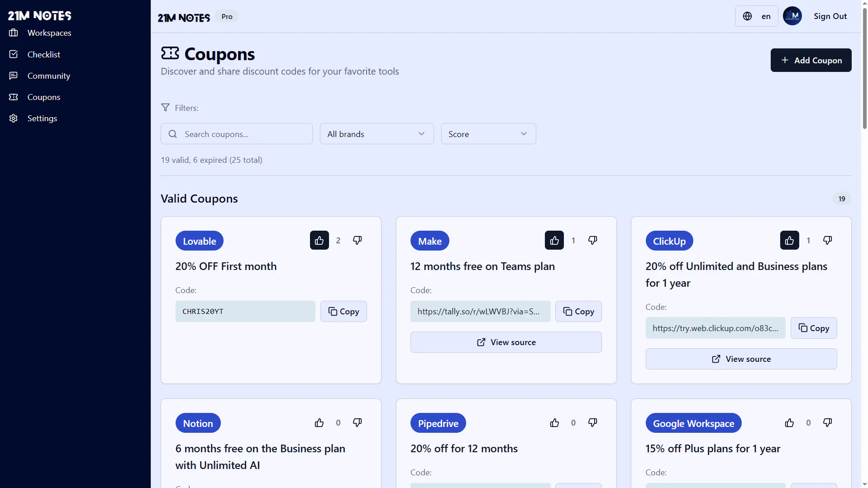Toggle thumbs-up on the ClickUp coupon

(789, 240)
